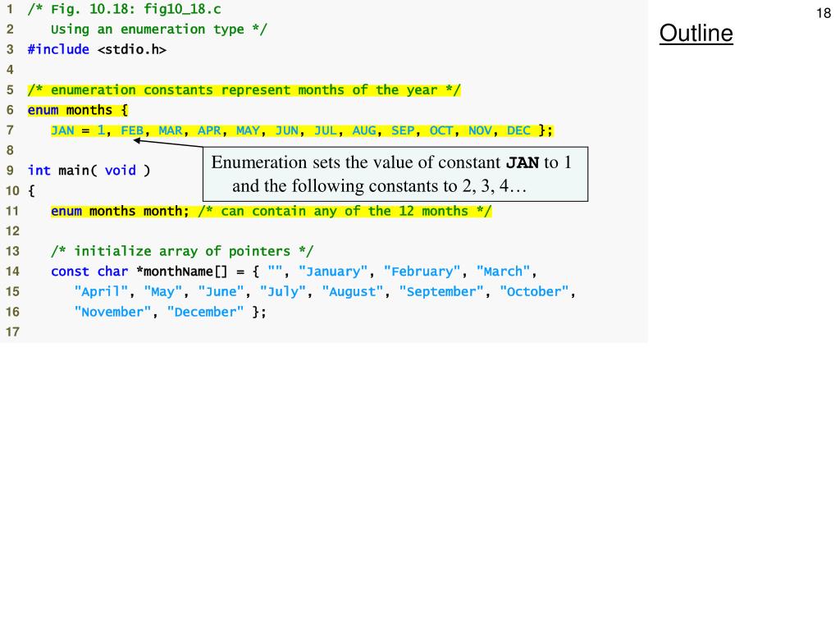Click the JUL constant
The height and width of the screenshot is (630, 840).
pyautogui.click(x=325, y=130)
